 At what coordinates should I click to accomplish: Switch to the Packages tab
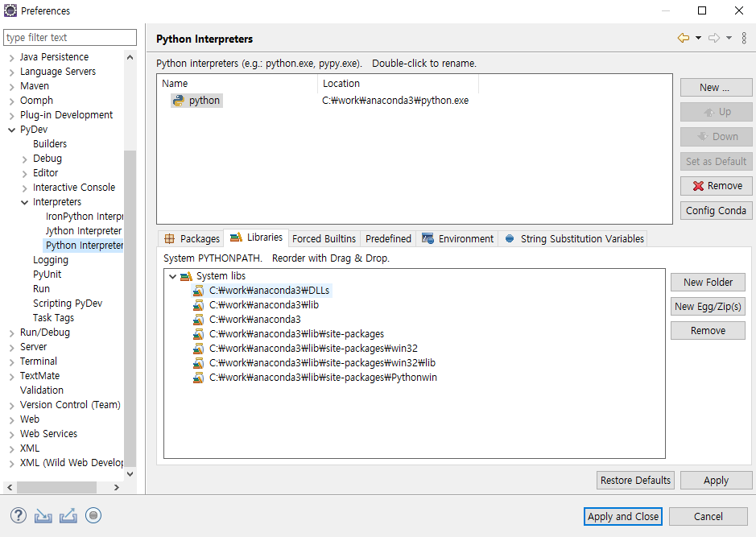[x=192, y=238]
